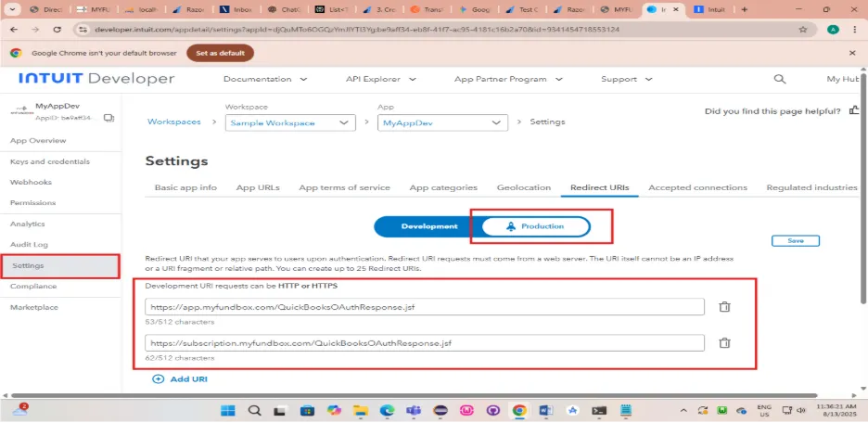Image resolution: width=868 pixels, height=423 pixels.
Task: Open App Overview in the sidebar
Action: (x=38, y=141)
